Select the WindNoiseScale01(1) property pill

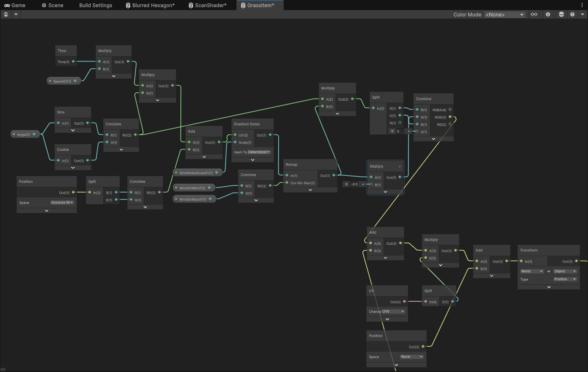[x=198, y=173]
